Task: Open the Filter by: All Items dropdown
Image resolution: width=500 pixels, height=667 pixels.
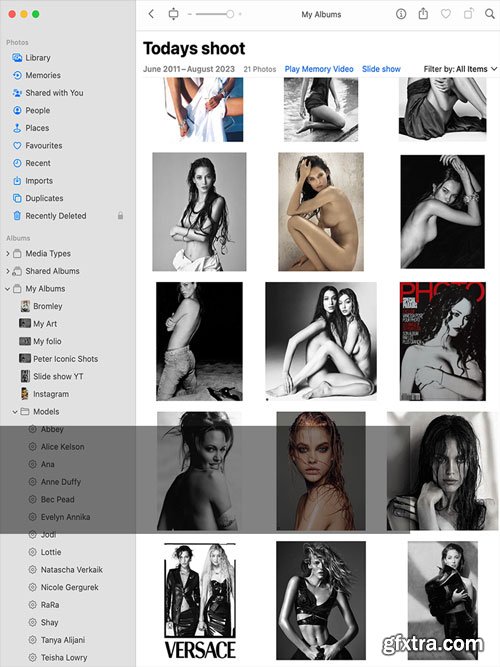Action: point(460,69)
